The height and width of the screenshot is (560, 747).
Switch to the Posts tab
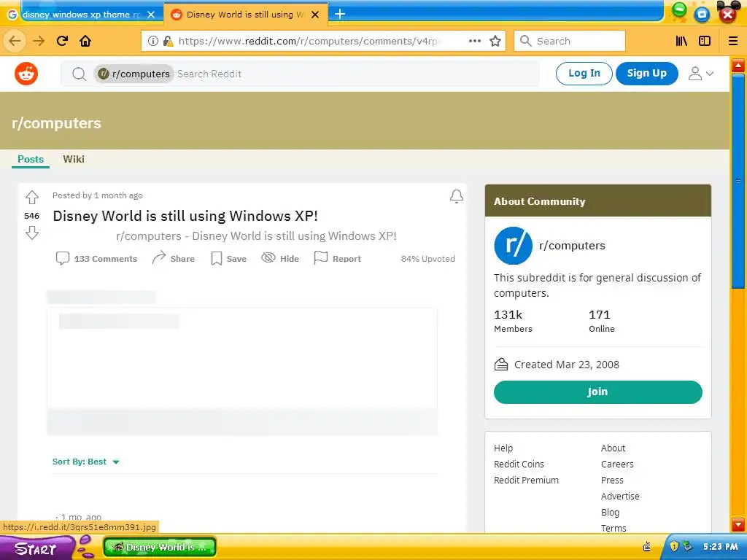pyautogui.click(x=31, y=159)
